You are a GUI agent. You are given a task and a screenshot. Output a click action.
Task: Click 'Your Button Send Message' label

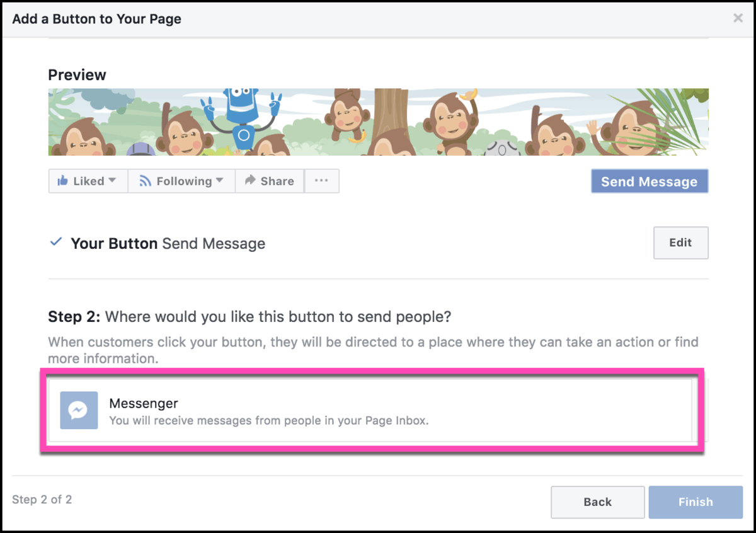point(168,243)
